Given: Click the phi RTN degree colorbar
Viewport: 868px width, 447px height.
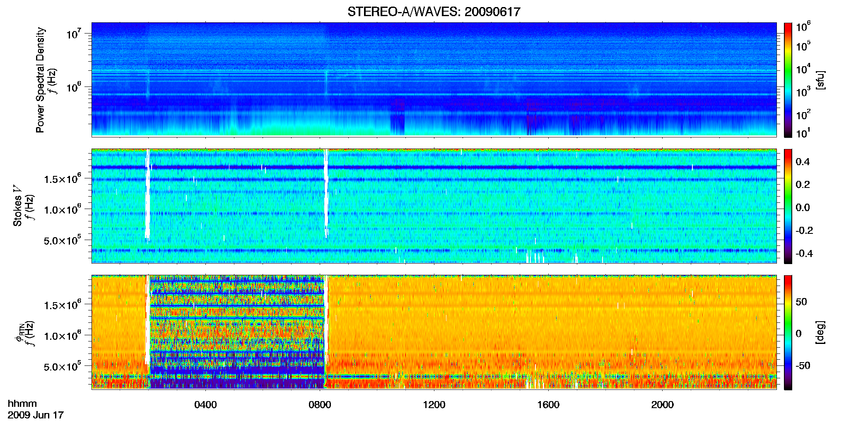Looking at the screenshot, I should (x=788, y=332).
